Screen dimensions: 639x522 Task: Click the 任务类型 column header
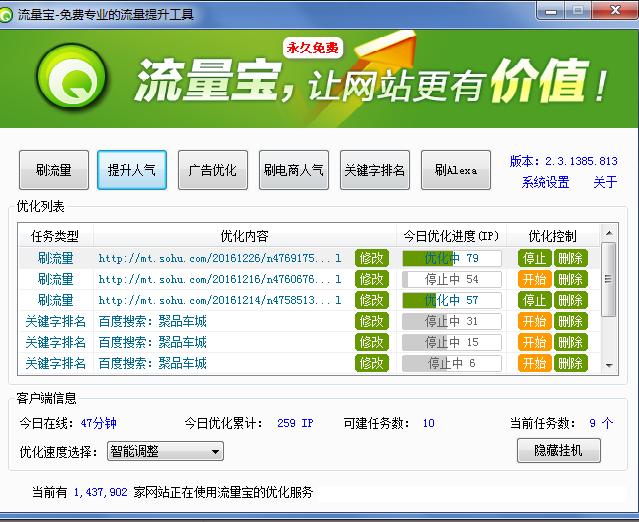point(55,236)
